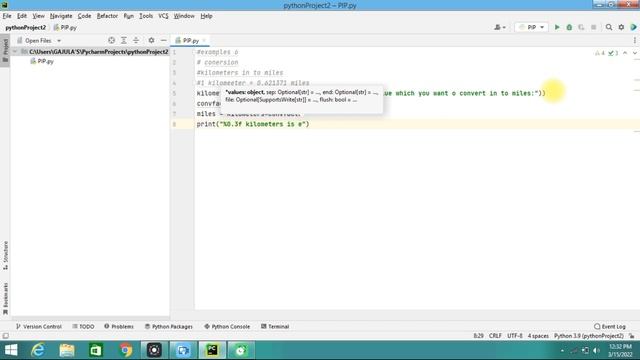Click the Stop process icon

[x=593, y=27]
